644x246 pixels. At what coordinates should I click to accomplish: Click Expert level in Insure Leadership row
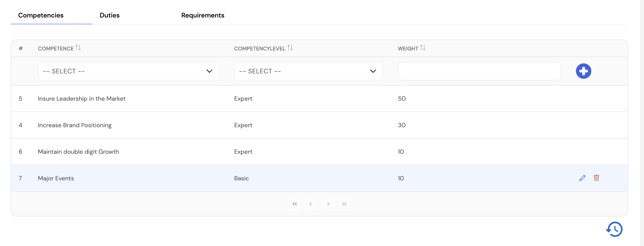click(x=243, y=99)
